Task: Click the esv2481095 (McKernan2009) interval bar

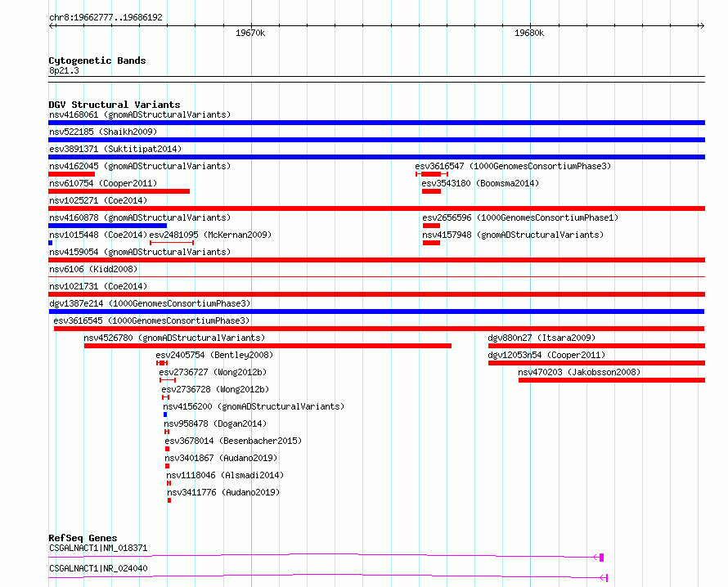Action: pyautogui.click(x=172, y=243)
